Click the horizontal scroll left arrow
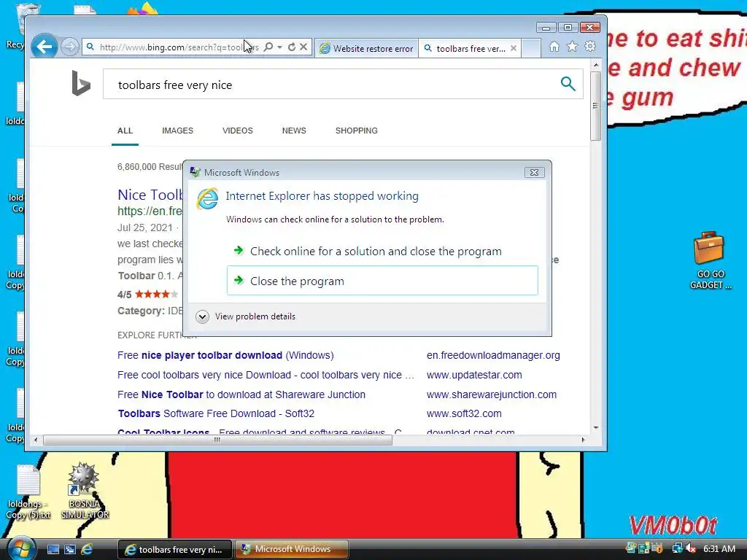The height and width of the screenshot is (560, 747). click(36, 440)
